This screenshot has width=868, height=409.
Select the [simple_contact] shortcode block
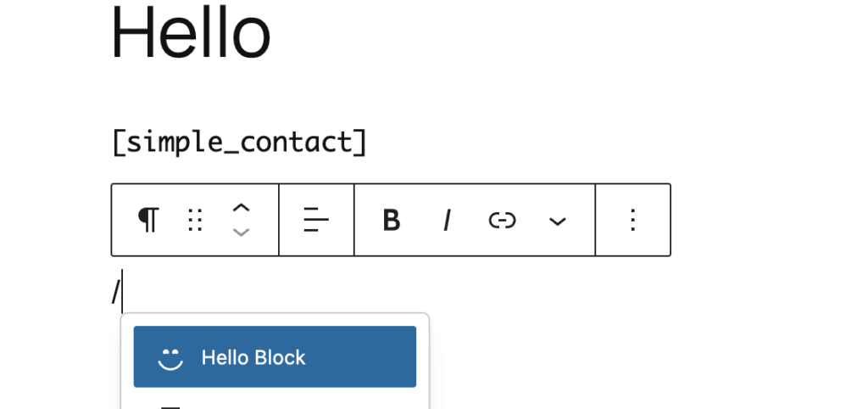coord(239,142)
